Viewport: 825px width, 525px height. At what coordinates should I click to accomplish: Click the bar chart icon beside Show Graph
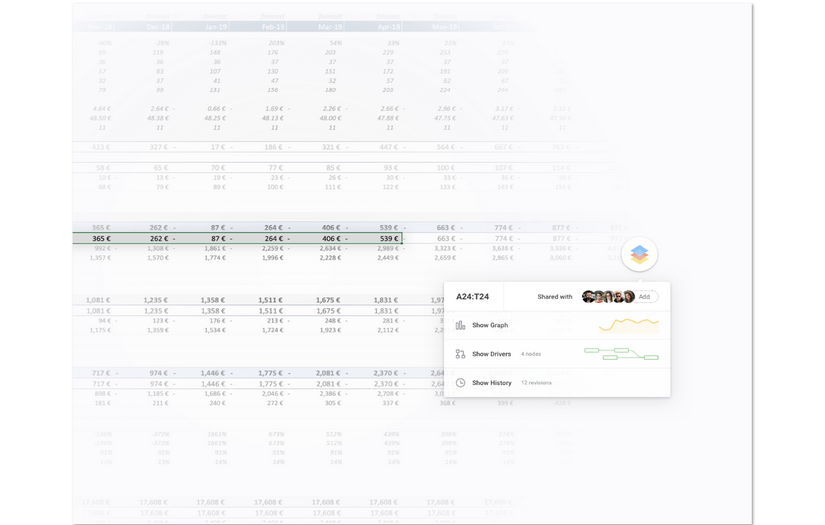[460, 325]
